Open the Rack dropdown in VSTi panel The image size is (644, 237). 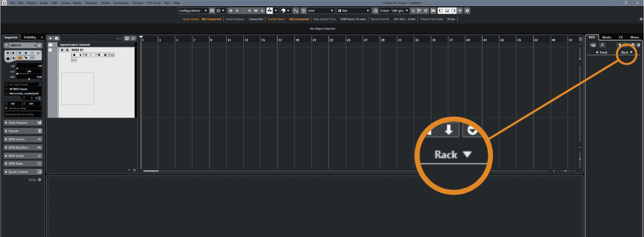pos(627,52)
